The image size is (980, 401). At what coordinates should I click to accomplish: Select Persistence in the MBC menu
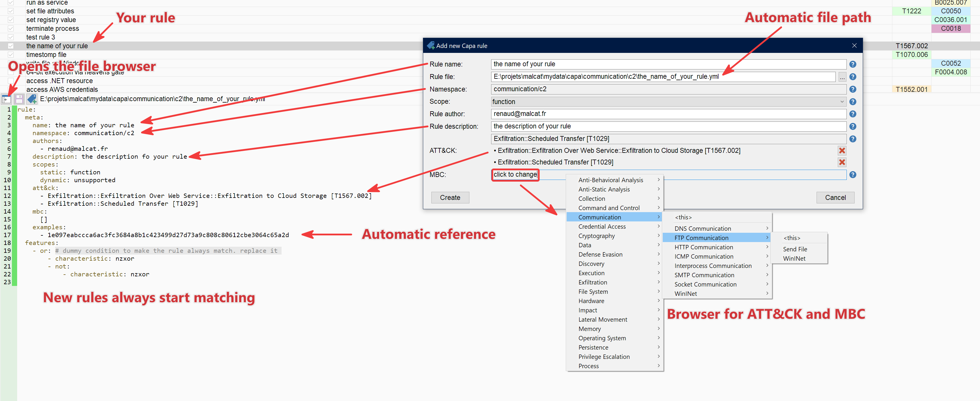[x=615, y=347]
